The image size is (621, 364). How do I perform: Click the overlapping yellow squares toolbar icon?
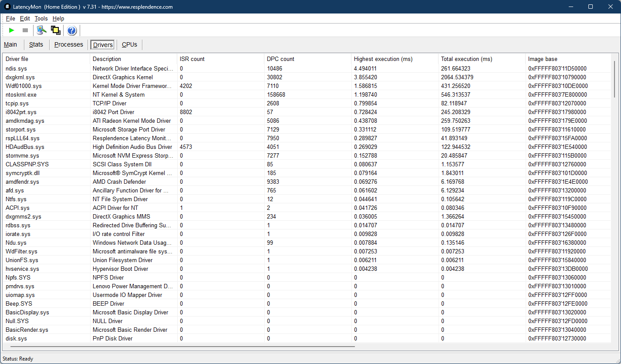pos(55,30)
